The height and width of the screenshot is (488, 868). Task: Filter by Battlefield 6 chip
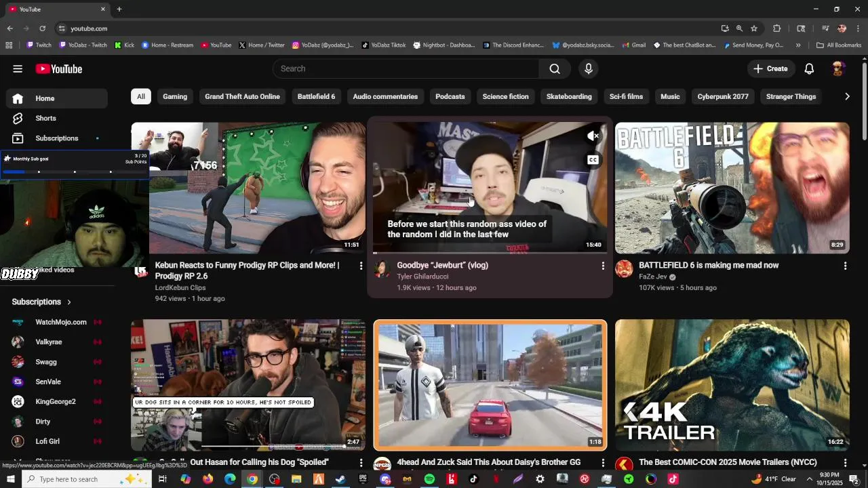[316, 96]
